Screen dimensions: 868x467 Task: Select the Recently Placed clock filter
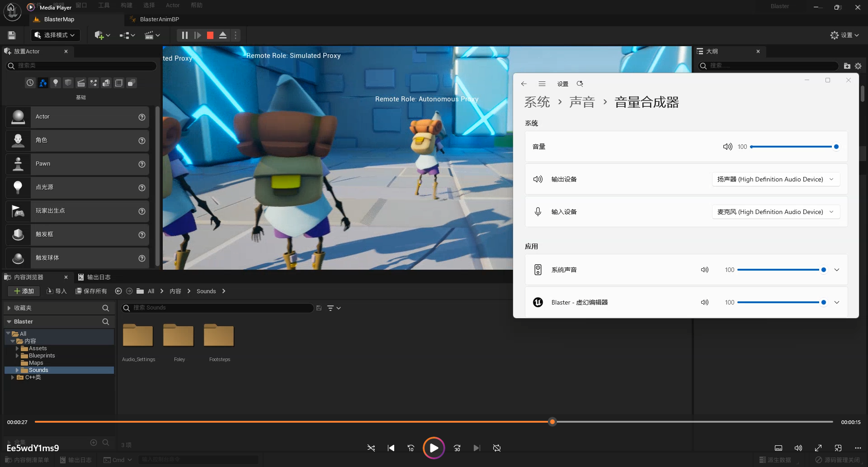click(30, 83)
